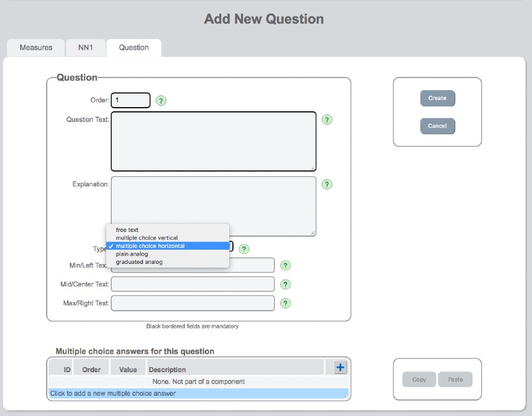Click the blue plus to add an answer

pyautogui.click(x=339, y=367)
